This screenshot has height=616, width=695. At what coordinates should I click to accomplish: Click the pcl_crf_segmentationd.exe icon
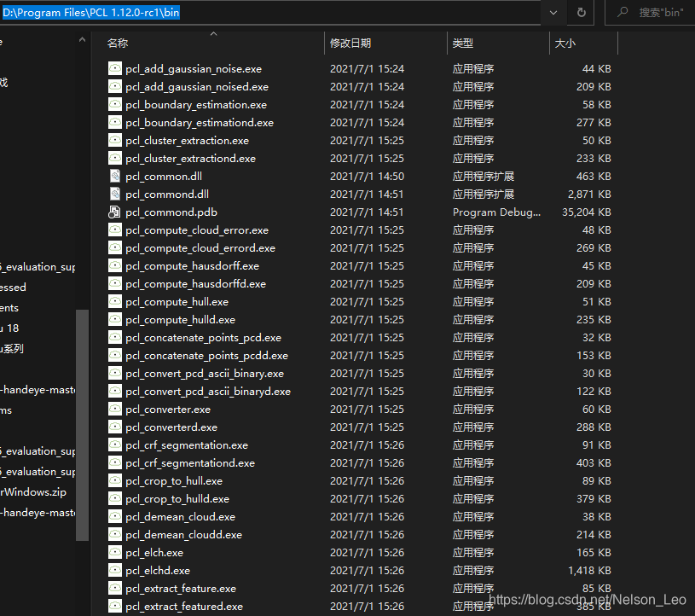pyautogui.click(x=115, y=463)
